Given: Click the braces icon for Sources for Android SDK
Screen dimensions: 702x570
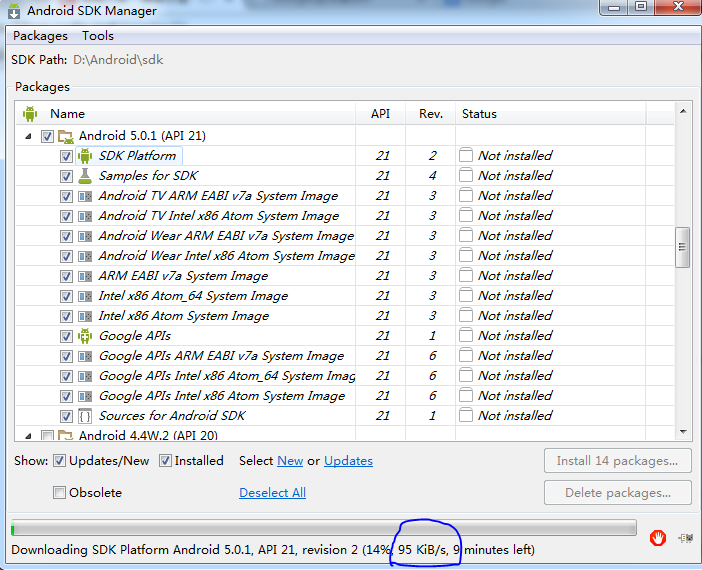Looking at the screenshot, I should click(x=85, y=416).
